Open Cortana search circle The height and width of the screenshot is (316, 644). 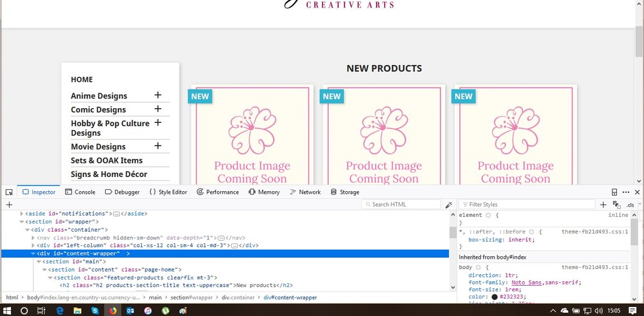pyautogui.click(x=24, y=311)
